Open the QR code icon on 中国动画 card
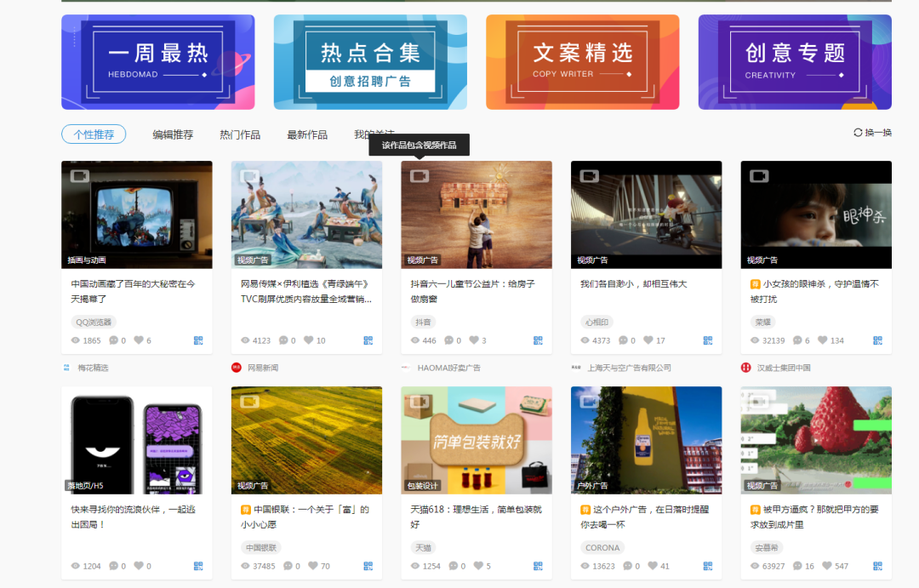Viewport: 919px width, 588px height. point(198,340)
